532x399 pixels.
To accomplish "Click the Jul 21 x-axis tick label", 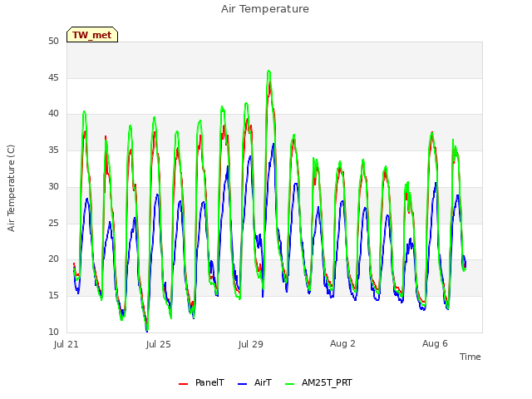I will [x=66, y=344].
